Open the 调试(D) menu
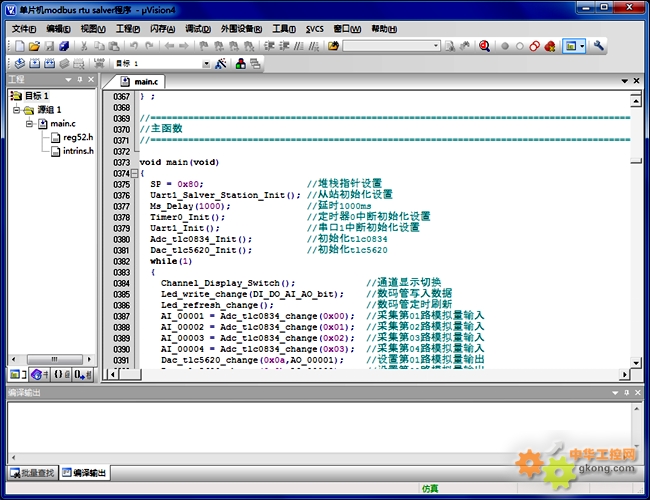Image resolution: width=650 pixels, height=500 pixels. click(x=198, y=29)
